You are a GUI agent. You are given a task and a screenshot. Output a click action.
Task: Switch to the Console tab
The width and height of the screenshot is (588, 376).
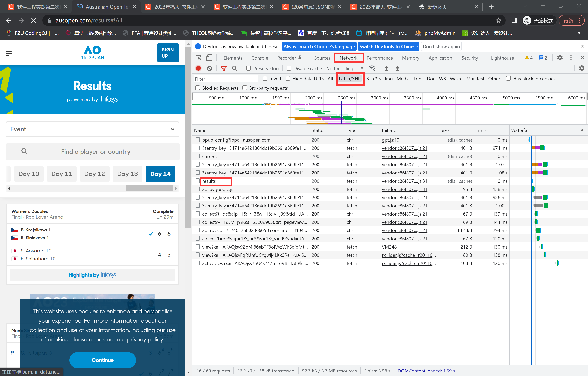pyautogui.click(x=260, y=58)
